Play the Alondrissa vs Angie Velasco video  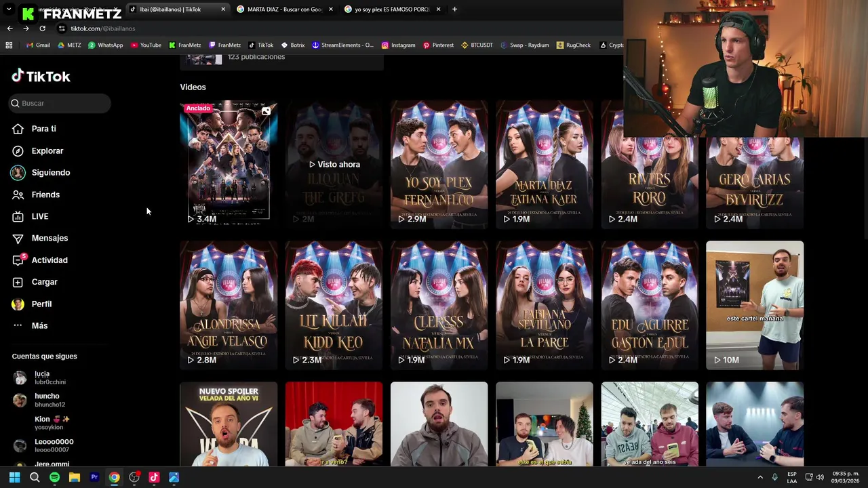coord(229,305)
